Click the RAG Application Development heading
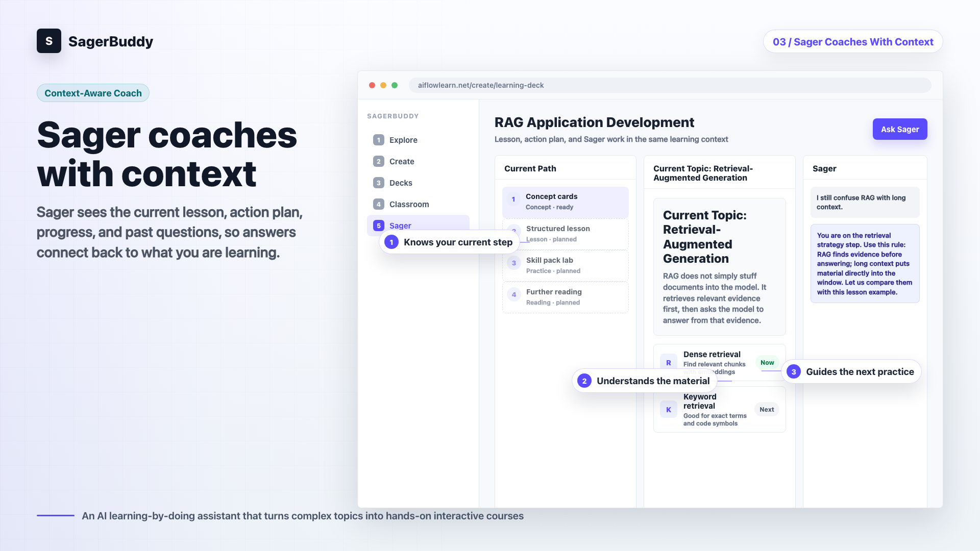Viewport: 980px width, 551px height. point(594,122)
